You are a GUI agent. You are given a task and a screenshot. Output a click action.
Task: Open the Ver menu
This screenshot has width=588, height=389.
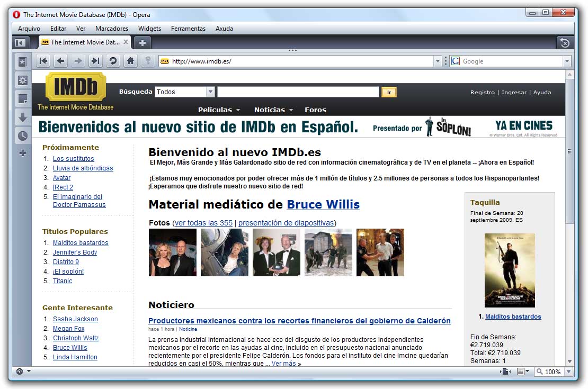[81, 29]
